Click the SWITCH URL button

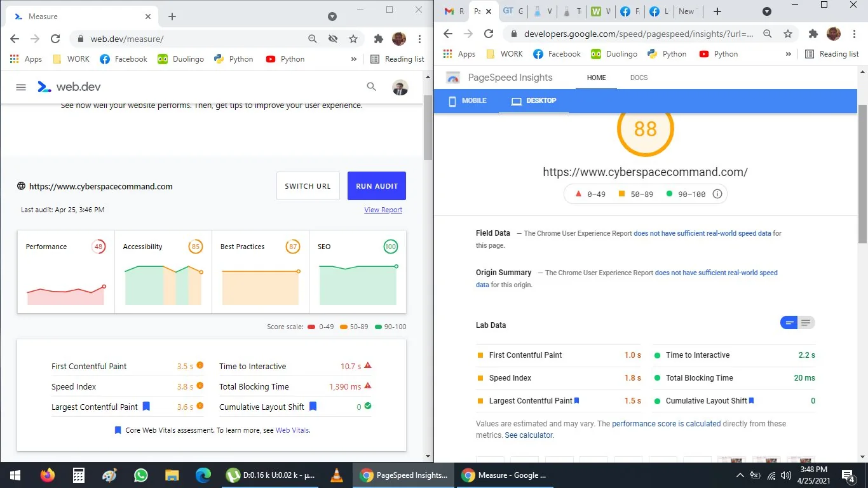click(x=308, y=186)
